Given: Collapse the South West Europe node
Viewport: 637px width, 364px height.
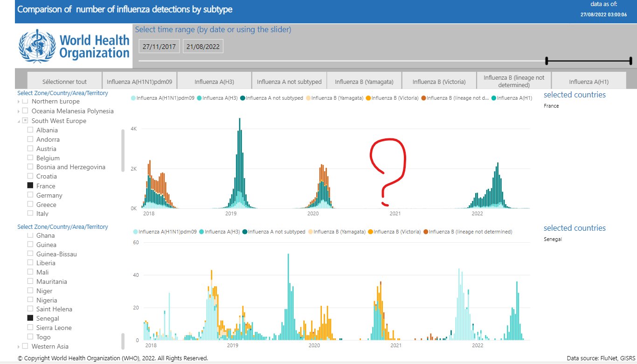Looking at the screenshot, I should pos(19,121).
